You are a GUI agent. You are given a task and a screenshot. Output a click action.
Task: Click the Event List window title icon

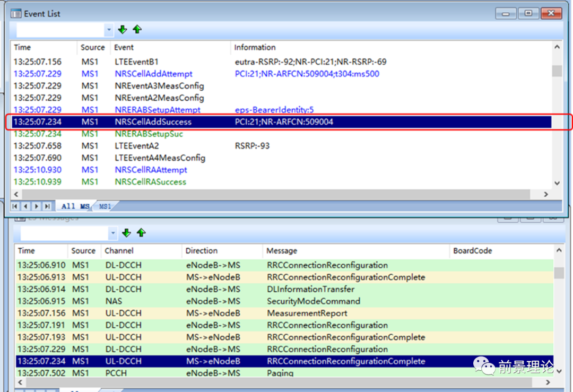pyautogui.click(x=16, y=14)
